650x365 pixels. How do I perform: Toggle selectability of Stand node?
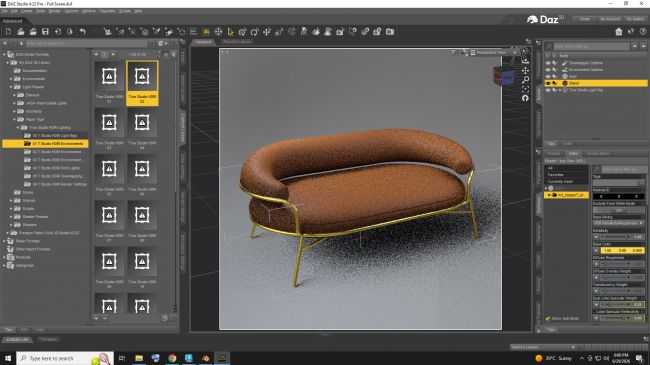pos(555,83)
